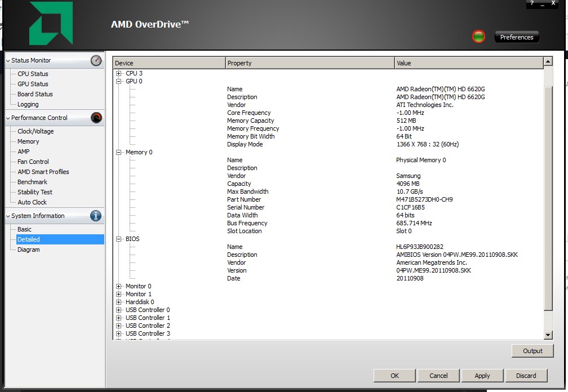Viewport: 568px width, 392px height.
Task: Click the American Megatrends Inc. value
Action: point(432,263)
